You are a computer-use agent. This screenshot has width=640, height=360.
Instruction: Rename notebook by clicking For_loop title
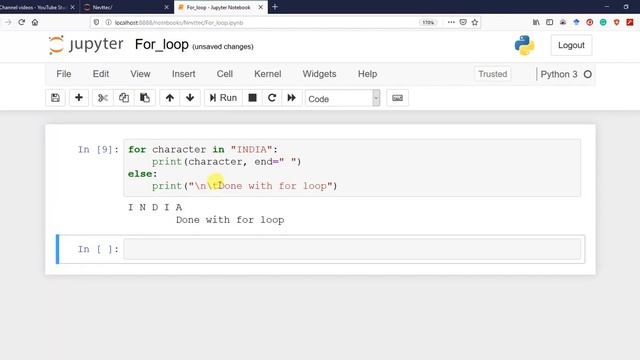point(162,44)
